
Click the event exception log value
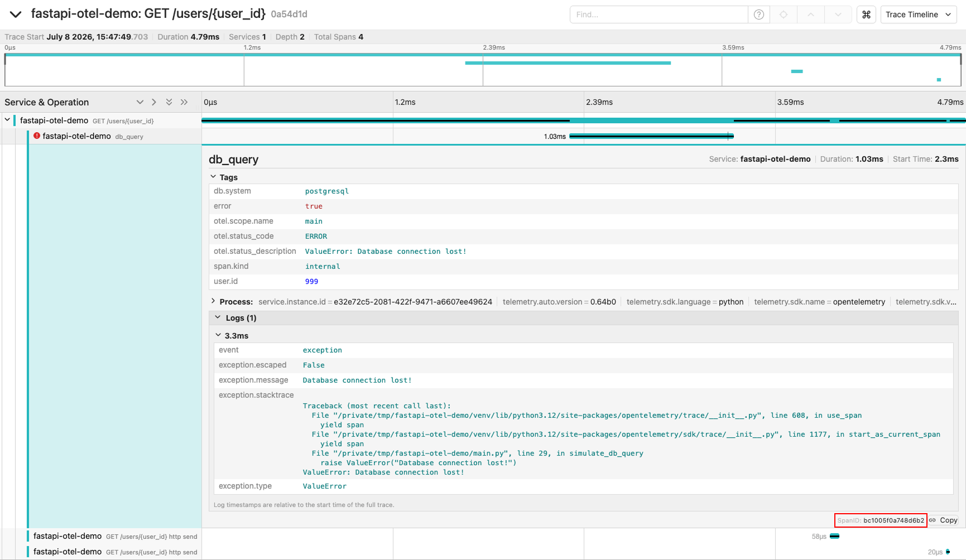[x=323, y=350]
